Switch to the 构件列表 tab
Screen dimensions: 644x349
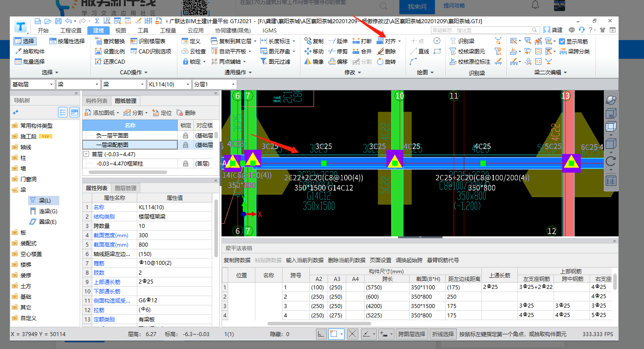[x=97, y=101]
